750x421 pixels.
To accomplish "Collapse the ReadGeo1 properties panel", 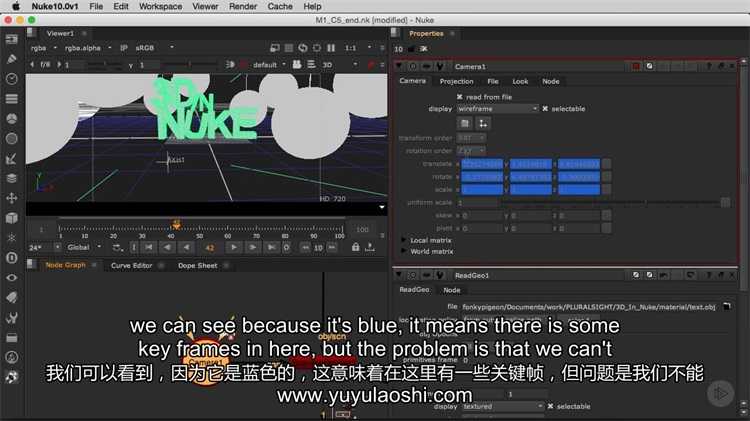I will [399, 275].
